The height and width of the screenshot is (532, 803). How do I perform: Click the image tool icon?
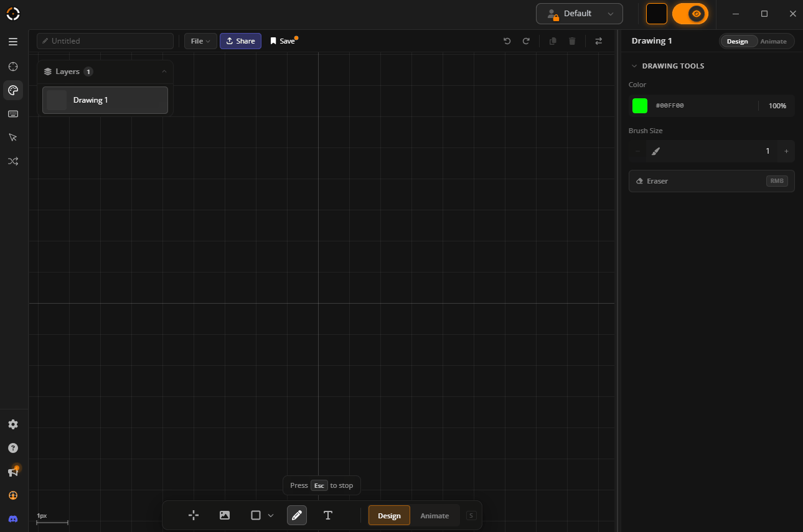click(225, 515)
